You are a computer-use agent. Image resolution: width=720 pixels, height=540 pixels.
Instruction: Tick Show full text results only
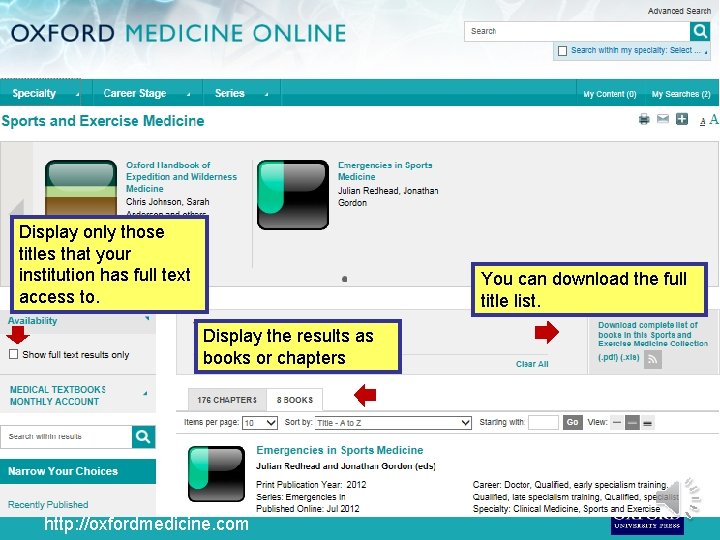click(x=13, y=354)
